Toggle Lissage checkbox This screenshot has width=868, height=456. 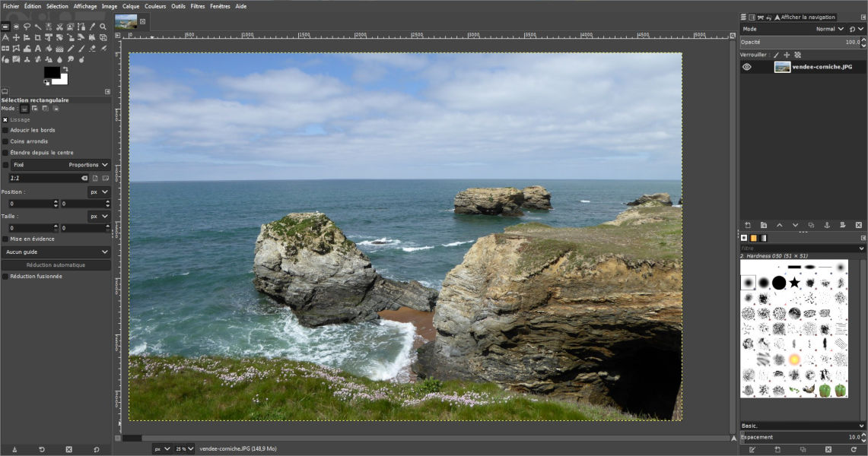click(x=5, y=119)
